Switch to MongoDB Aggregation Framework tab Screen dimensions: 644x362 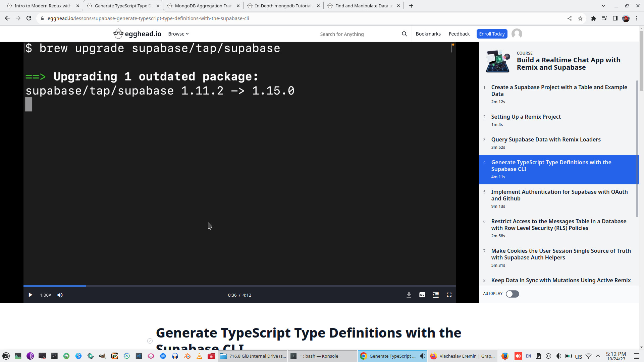(x=203, y=6)
